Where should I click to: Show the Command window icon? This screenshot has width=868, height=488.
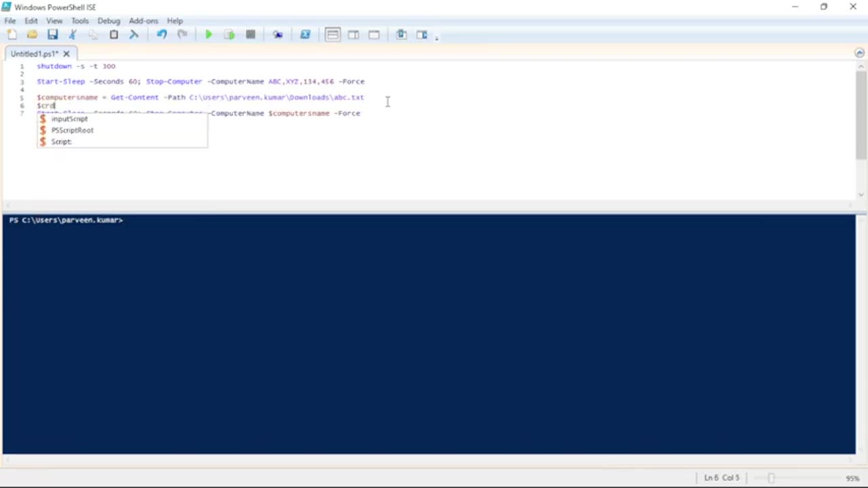click(x=401, y=35)
